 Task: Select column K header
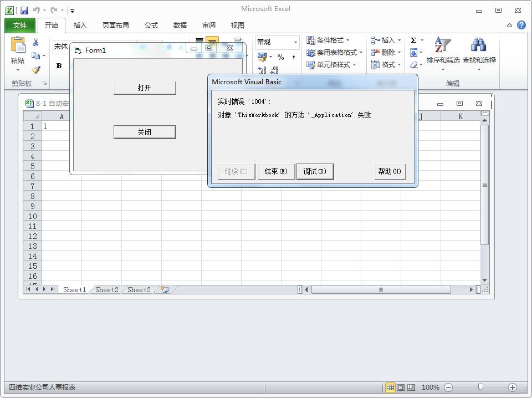tap(461, 116)
